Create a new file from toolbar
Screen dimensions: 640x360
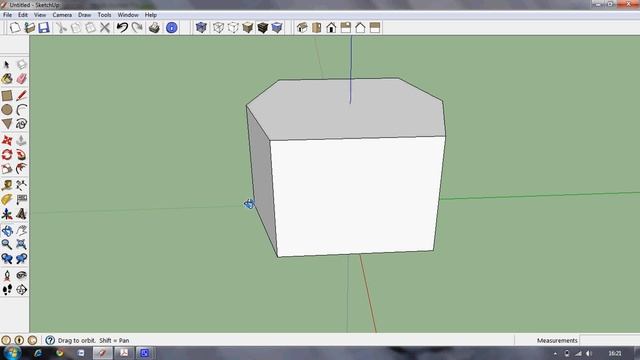pyautogui.click(x=15, y=27)
